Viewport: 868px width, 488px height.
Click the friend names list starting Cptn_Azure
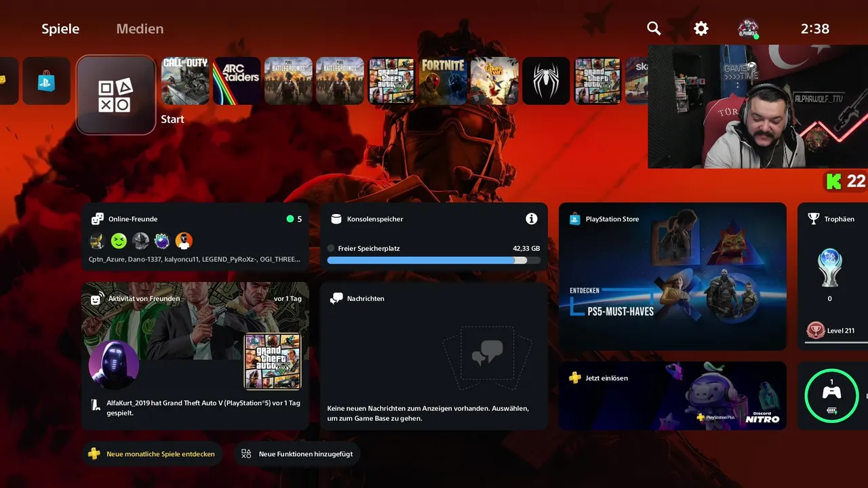(x=194, y=259)
